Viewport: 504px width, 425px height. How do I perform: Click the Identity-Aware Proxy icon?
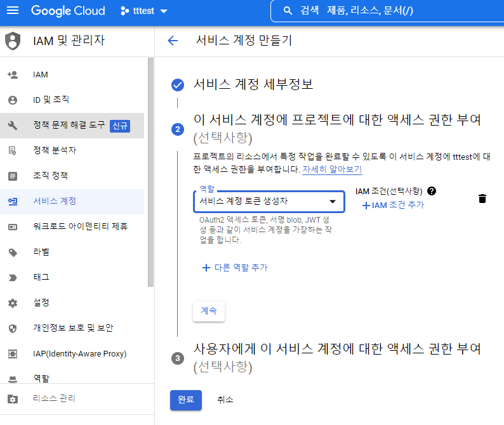coord(13,354)
